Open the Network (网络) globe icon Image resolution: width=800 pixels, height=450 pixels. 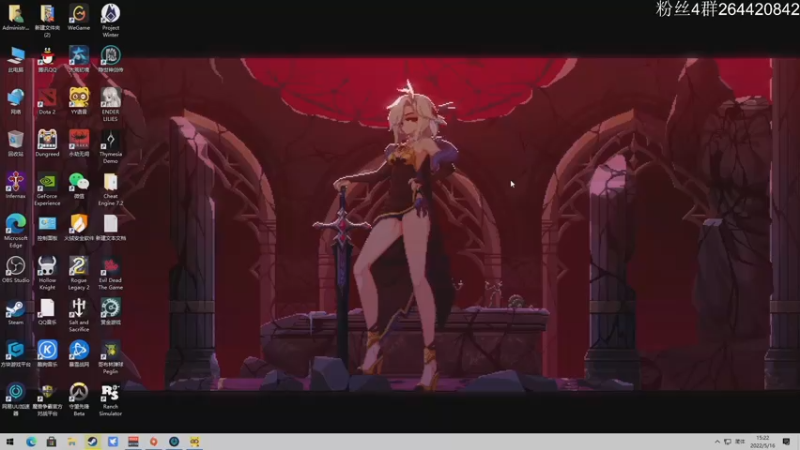(x=15, y=98)
